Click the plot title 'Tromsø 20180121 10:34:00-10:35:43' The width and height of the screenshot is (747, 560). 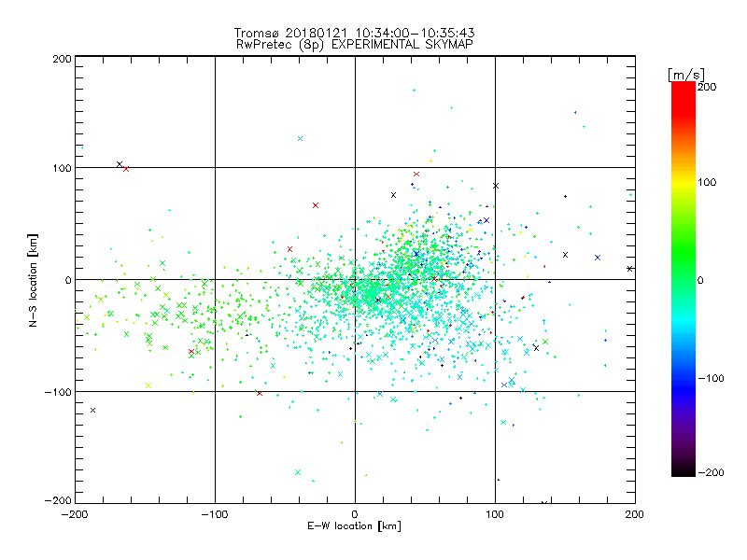(x=354, y=33)
